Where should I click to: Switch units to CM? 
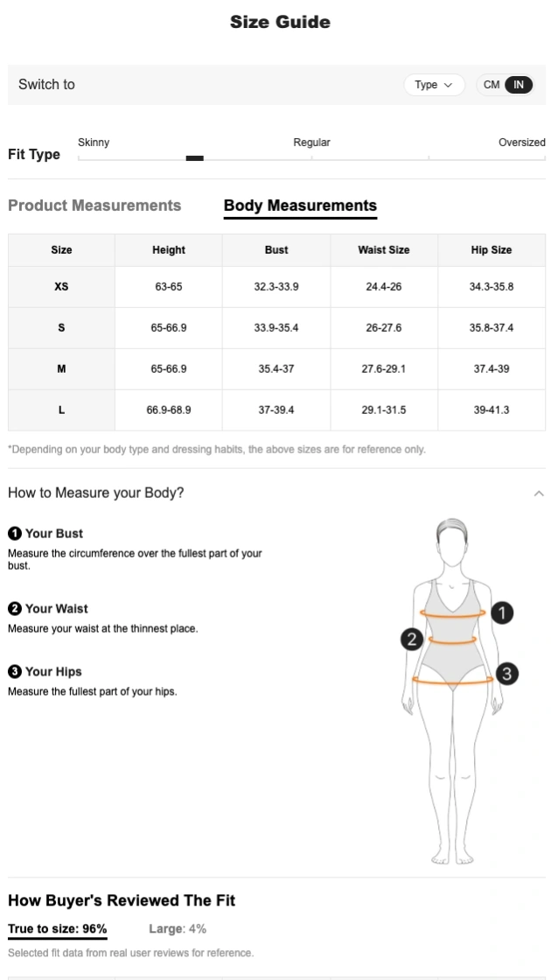coord(492,85)
